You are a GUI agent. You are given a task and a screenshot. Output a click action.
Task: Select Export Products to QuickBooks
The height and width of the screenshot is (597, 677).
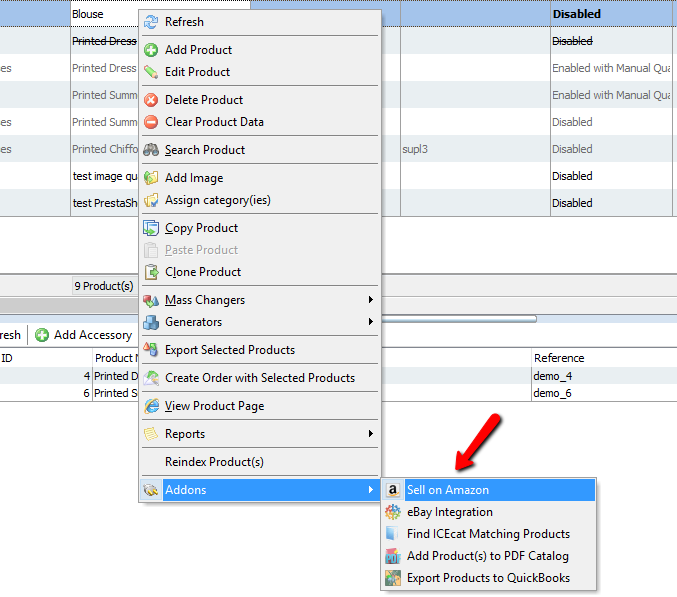click(489, 578)
